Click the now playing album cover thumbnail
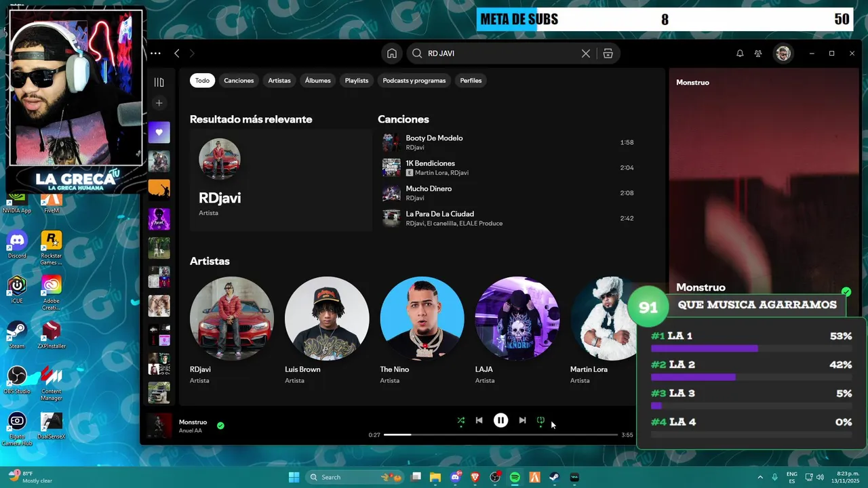868x488 pixels. pos(159,426)
